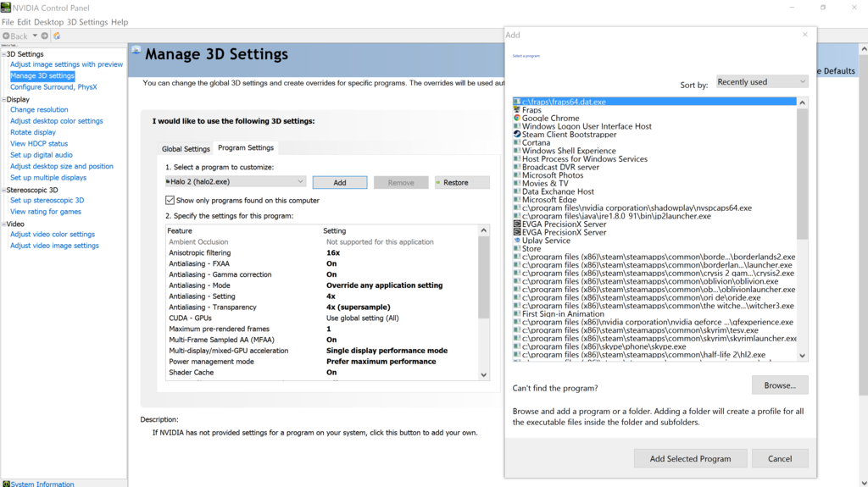Click the Browse... button
This screenshot has height=487, width=868.
(780, 385)
